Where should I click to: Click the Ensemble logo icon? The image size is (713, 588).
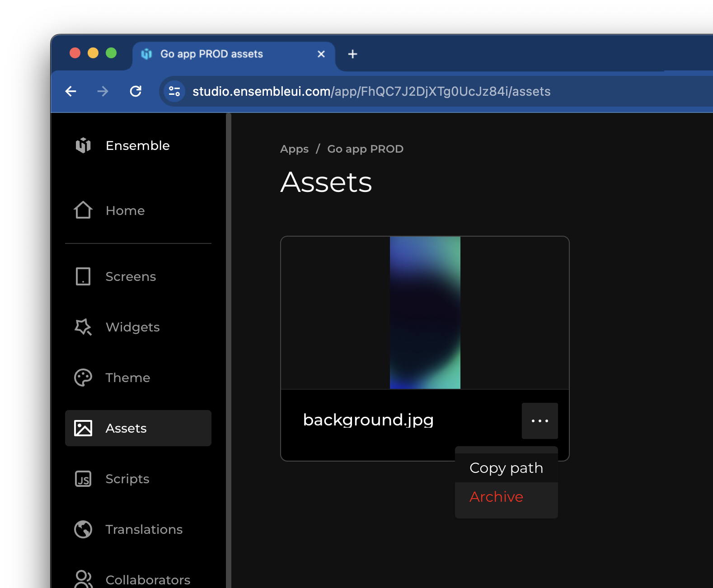83,145
